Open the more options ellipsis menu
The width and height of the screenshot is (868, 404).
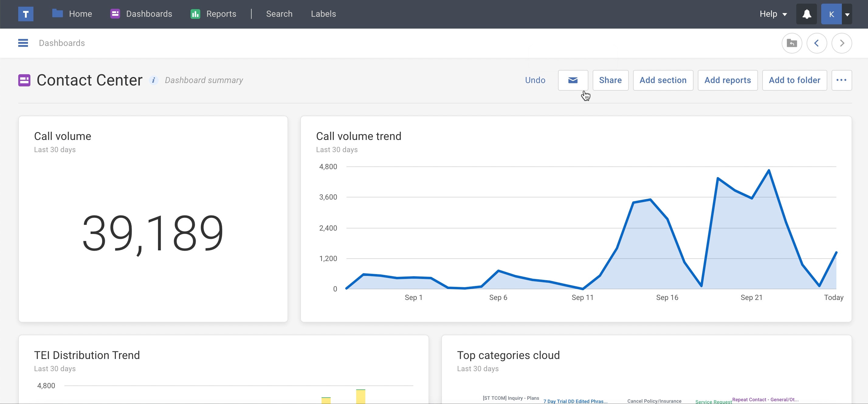pos(841,80)
